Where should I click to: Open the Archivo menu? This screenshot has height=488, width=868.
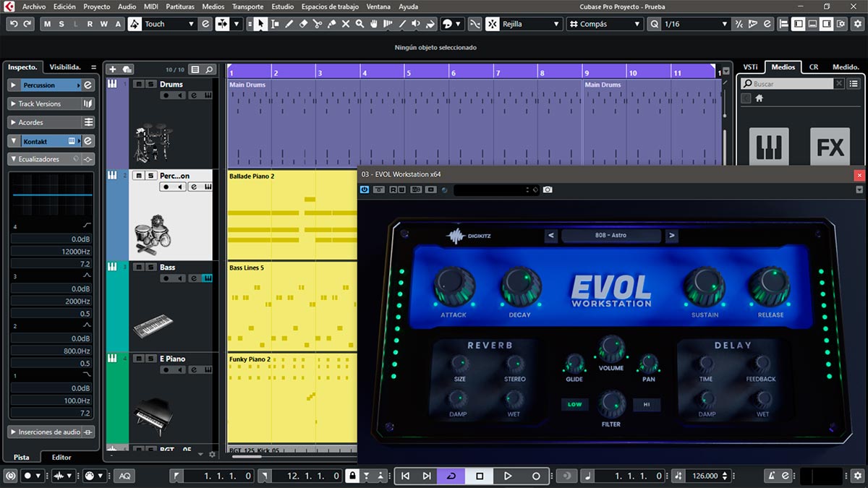click(34, 7)
